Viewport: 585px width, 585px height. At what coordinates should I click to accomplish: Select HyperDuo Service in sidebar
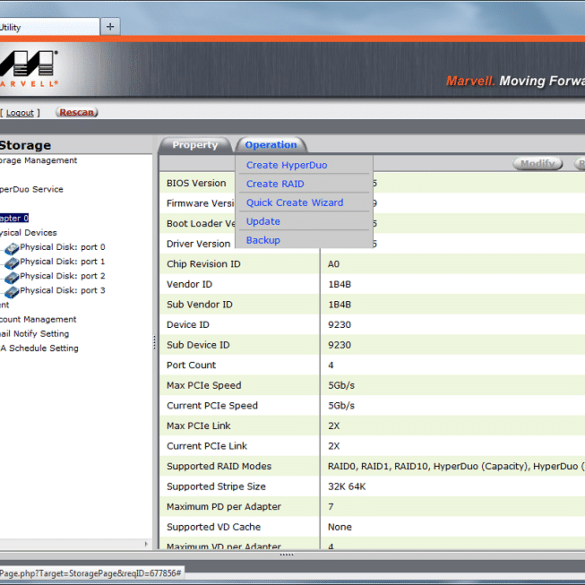tap(31, 189)
